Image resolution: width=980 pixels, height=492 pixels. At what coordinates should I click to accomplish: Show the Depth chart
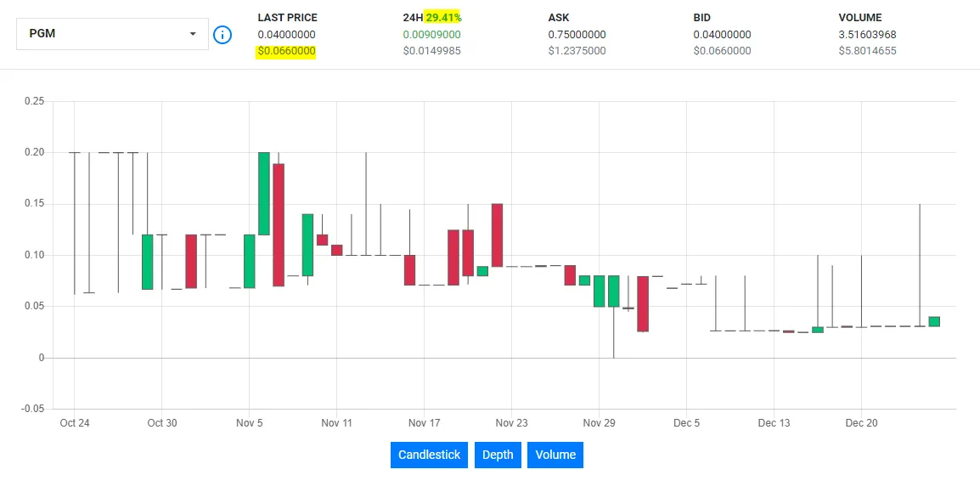(498, 455)
